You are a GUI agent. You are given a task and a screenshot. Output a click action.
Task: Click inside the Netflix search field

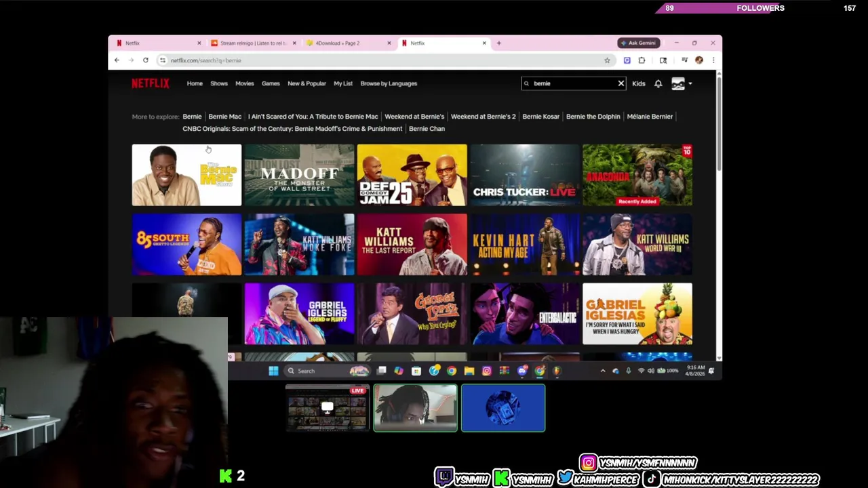point(573,83)
